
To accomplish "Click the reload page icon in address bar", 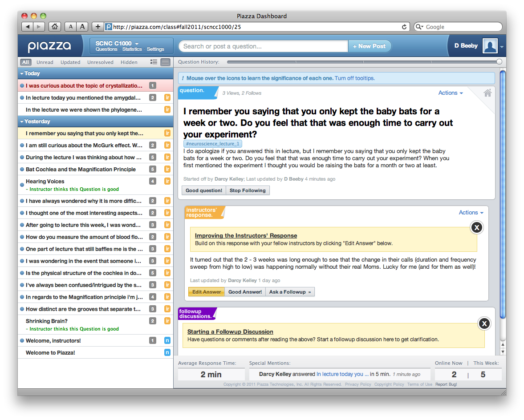I will pyautogui.click(x=404, y=27).
